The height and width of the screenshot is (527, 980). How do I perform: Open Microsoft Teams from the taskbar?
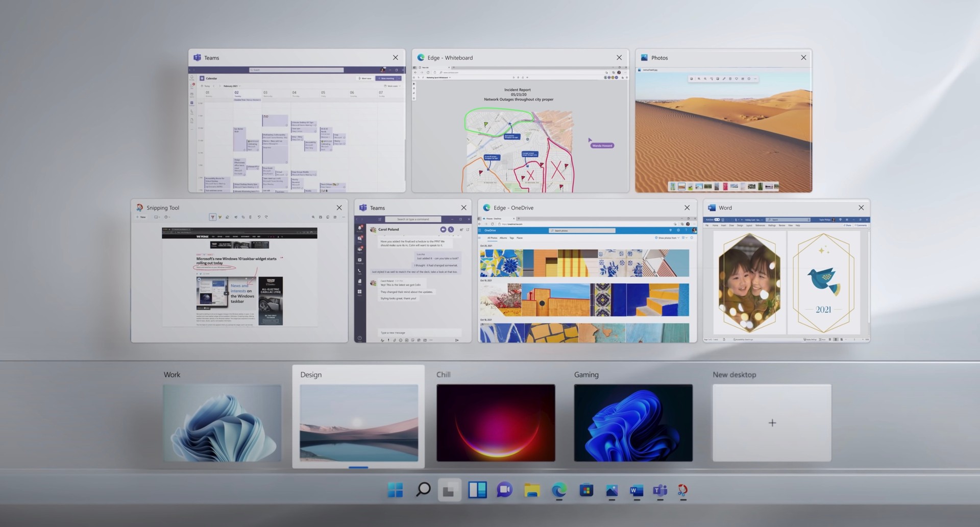(x=660, y=490)
